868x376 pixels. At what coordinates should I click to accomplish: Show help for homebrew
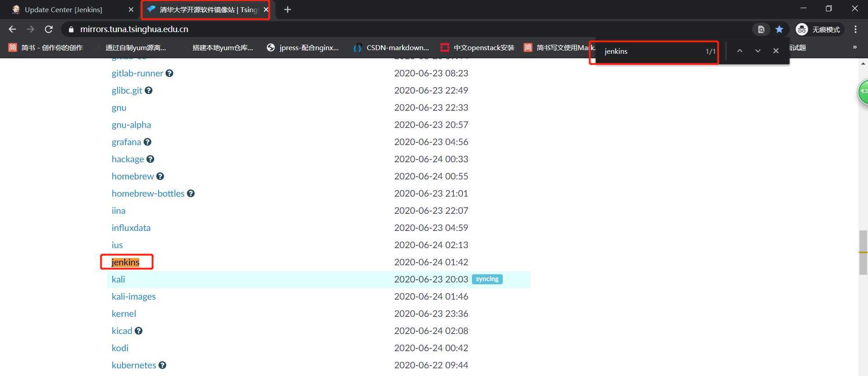160,176
